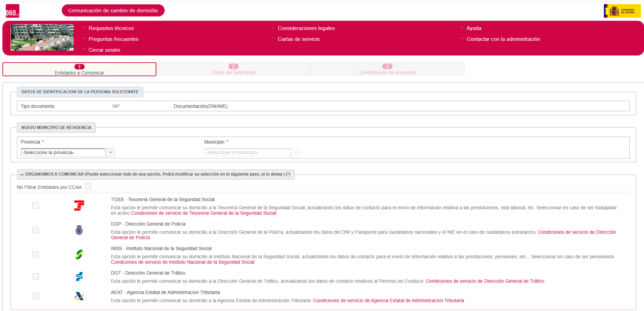Click Cerrar sesión in the header

(x=104, y=50)
